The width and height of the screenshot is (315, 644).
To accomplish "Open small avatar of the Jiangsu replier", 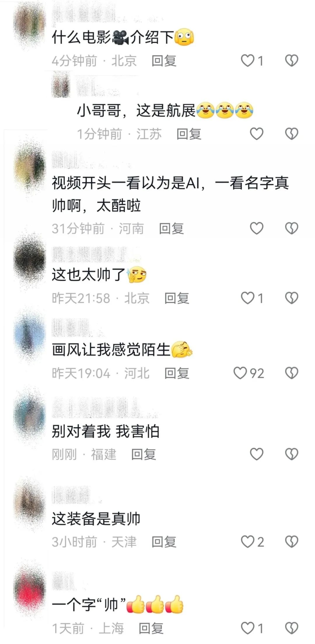I will (61, 86).
